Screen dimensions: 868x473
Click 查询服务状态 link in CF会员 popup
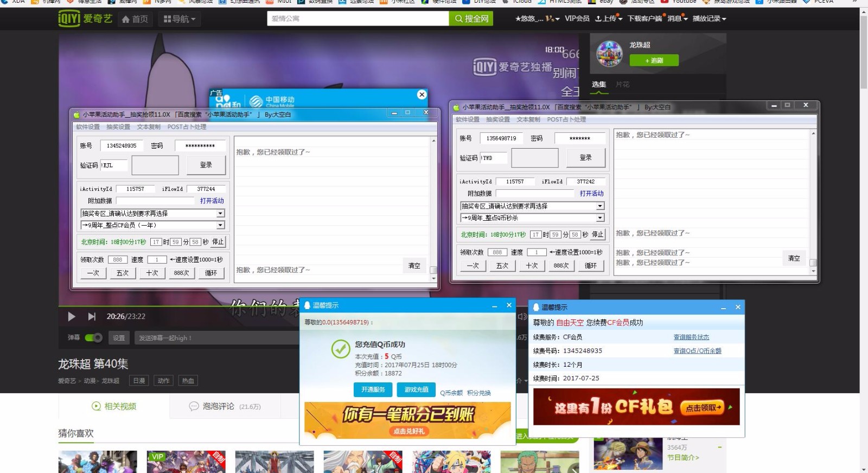691,337
